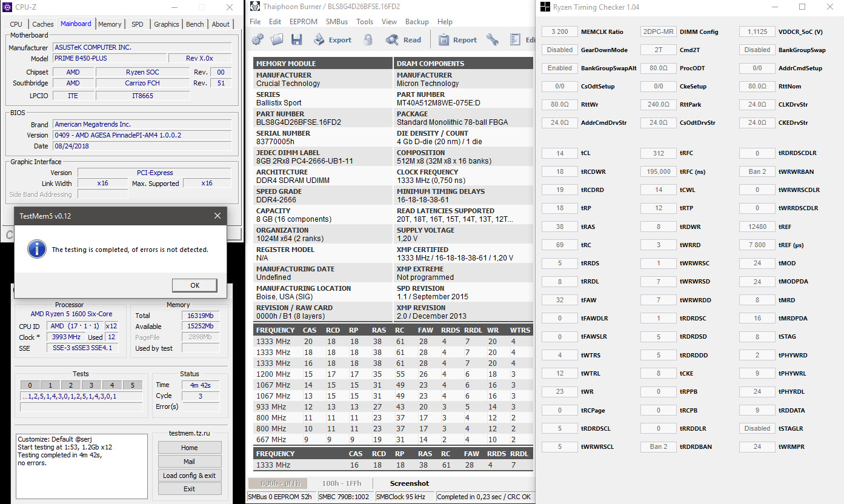Click the tRFC value field showing 312
This screenshot has height=504, width=844.
[x=658, y=153]
